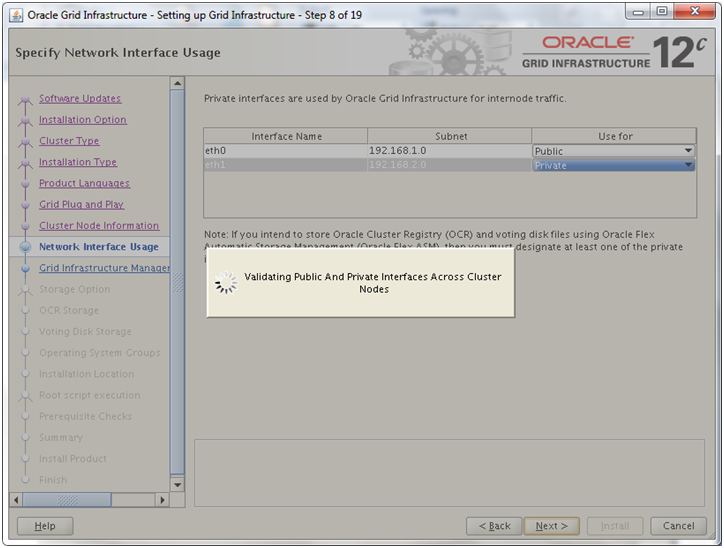Maximize the installer window

point(662,12)
